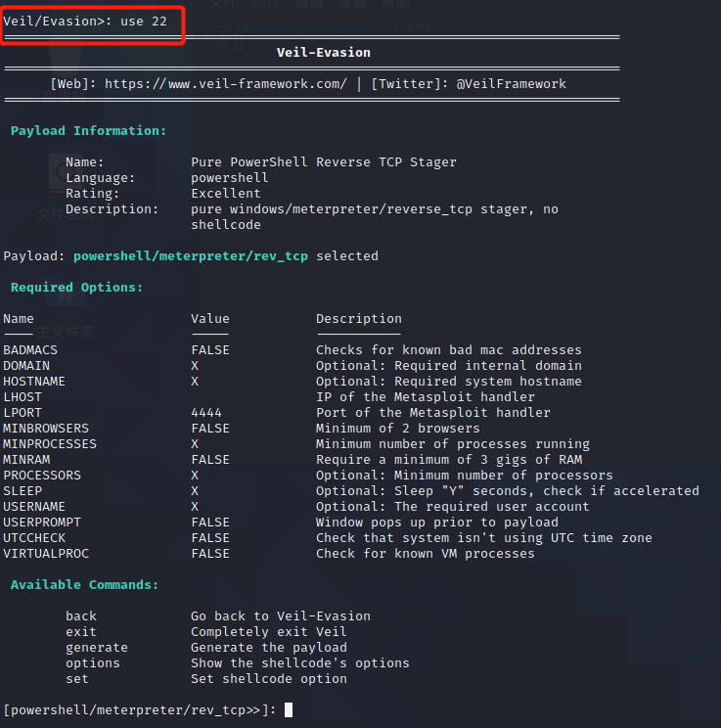Click the 'powershell' language value
The image size is (721, 728).
pyautogui.click(x=229, y=178)
